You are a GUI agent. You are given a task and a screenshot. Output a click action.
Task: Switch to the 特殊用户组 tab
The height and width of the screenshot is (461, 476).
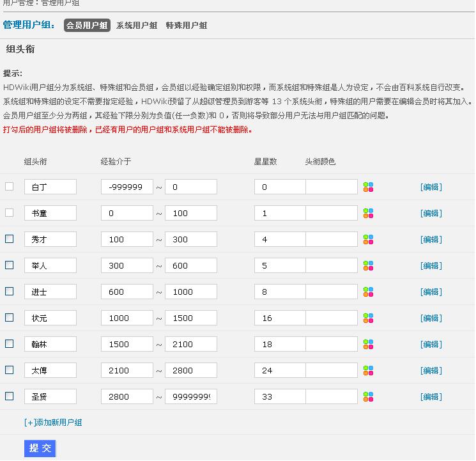click(x=187, y=25)
